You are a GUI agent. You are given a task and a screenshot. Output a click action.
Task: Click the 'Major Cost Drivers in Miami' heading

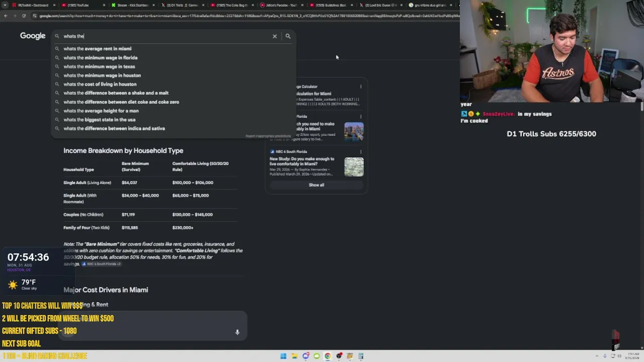point(106,290)
